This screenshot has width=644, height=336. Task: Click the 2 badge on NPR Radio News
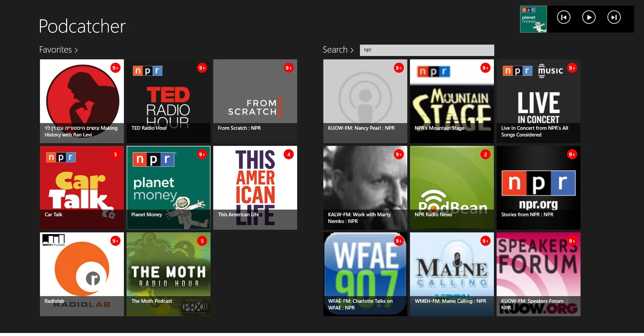click(486, 155)
